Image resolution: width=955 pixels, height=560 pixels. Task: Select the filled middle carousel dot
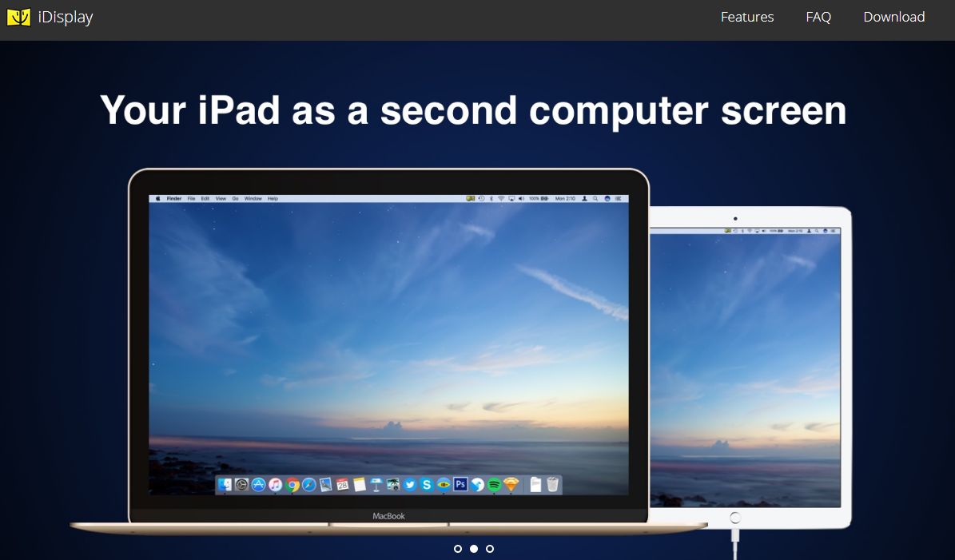pyautogui.click(x=474, y=549)
